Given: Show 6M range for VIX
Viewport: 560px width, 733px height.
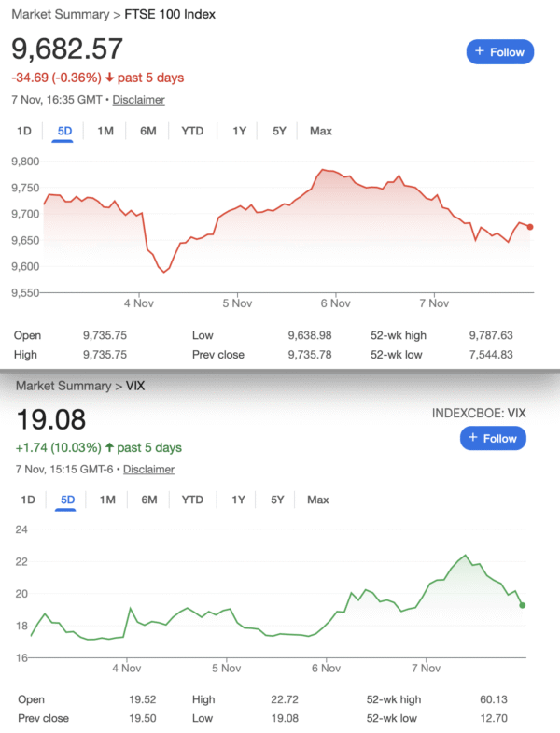Looking at the screenshot, I should click(149, 500).
